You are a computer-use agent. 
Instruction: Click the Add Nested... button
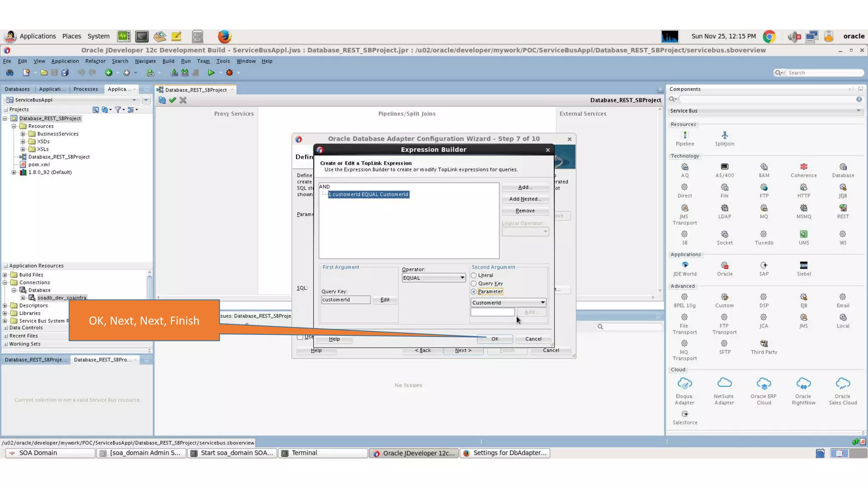pos(525,199)
